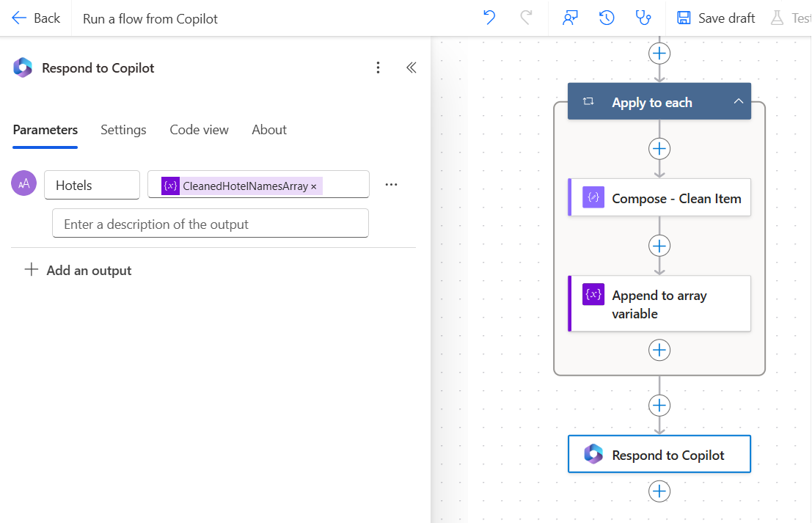Click the output description input field
Image resolution: width=812 pixels, height=523 pixels.
coord(210,224)
